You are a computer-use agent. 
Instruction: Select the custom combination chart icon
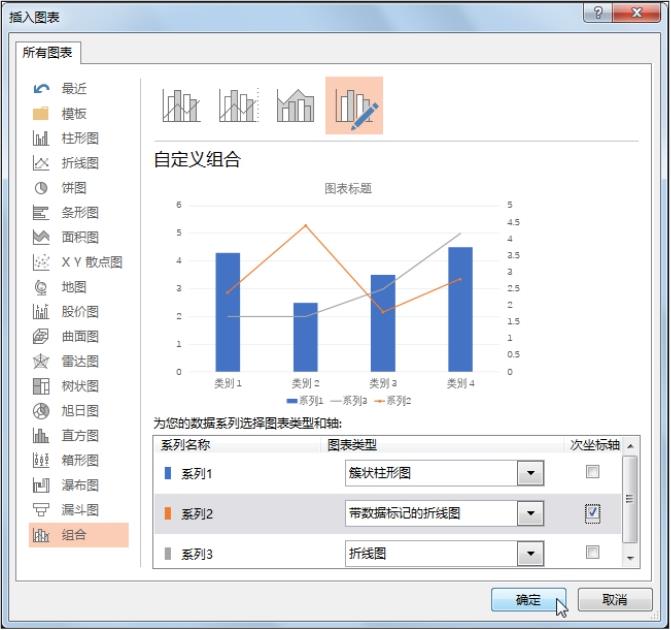354,105
